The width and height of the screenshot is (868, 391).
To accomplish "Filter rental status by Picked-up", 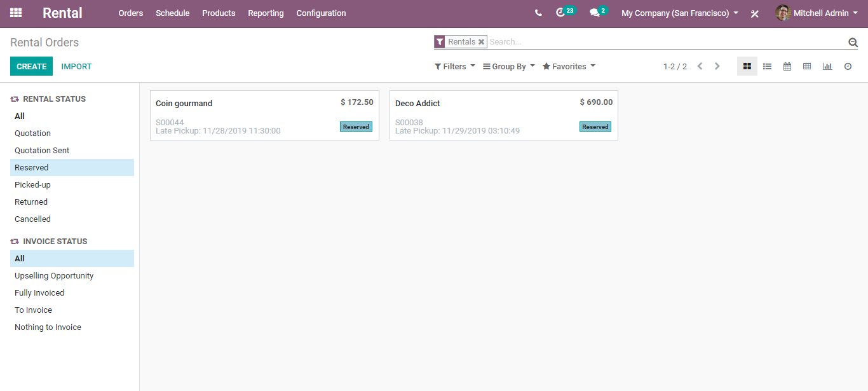I will coord(72,185).
